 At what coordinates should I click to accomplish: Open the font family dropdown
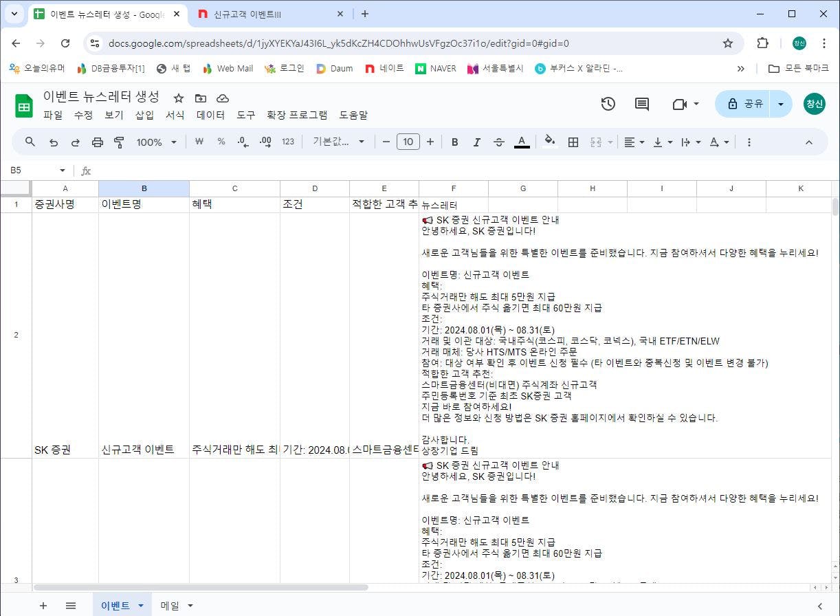coord(339,142)
